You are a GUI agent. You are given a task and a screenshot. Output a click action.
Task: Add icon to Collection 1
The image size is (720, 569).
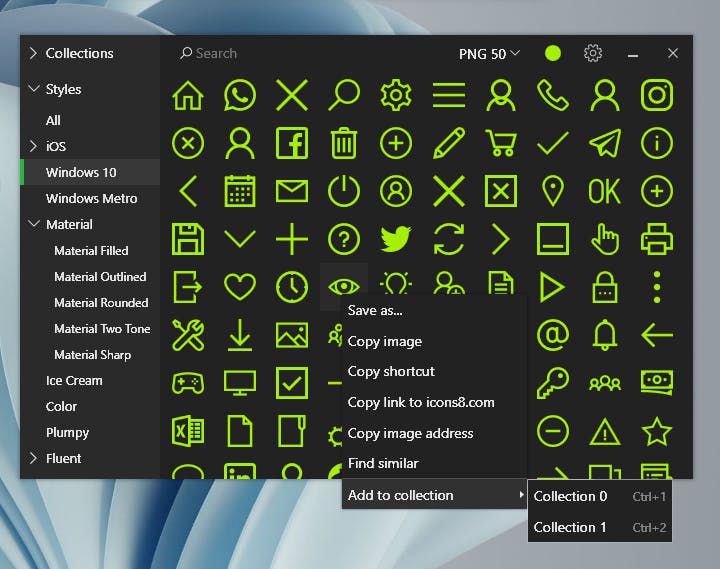pyautogui.click(x=600, y=527)
